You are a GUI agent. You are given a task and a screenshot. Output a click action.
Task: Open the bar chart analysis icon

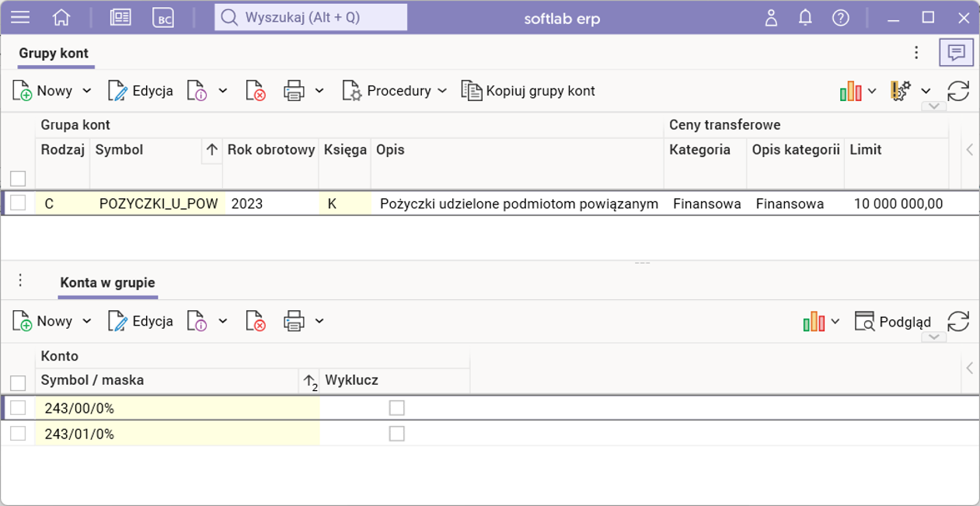pos(851,90)
